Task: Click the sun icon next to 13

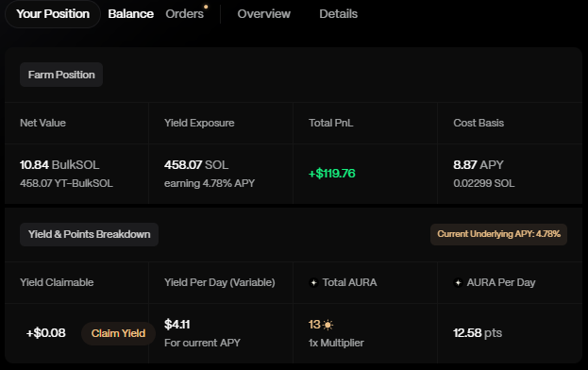Action: pyautogui.click(x=328, y=325)
